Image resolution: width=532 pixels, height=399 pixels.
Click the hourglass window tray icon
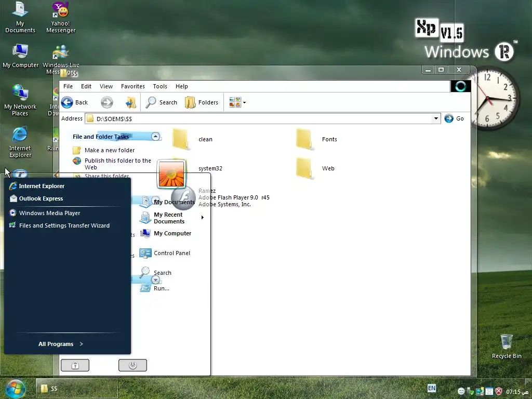point(489,392)
